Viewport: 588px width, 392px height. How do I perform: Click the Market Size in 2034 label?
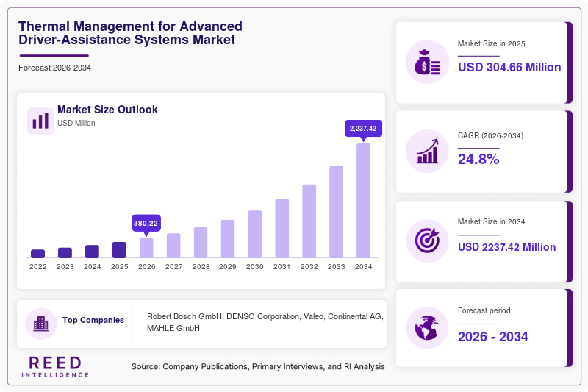click(x=491, y=221)
